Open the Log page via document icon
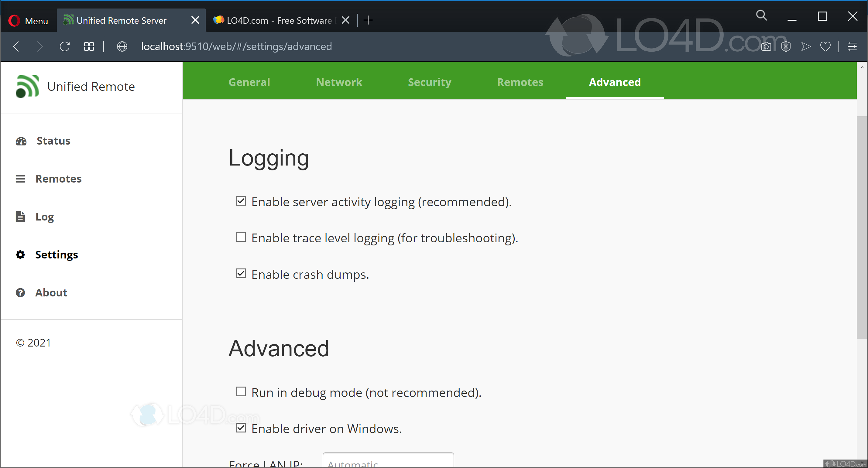The height and width of the screenshot is (468, 868). click(21, 217)
